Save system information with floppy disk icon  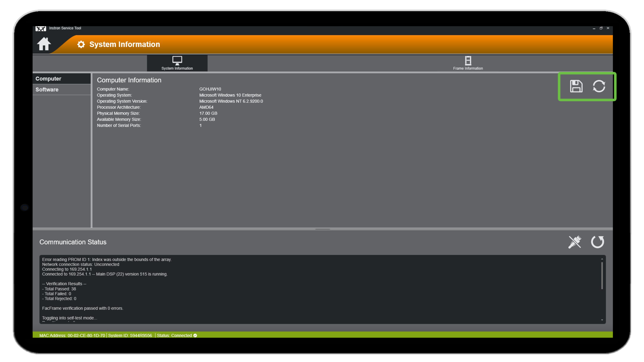576,86
